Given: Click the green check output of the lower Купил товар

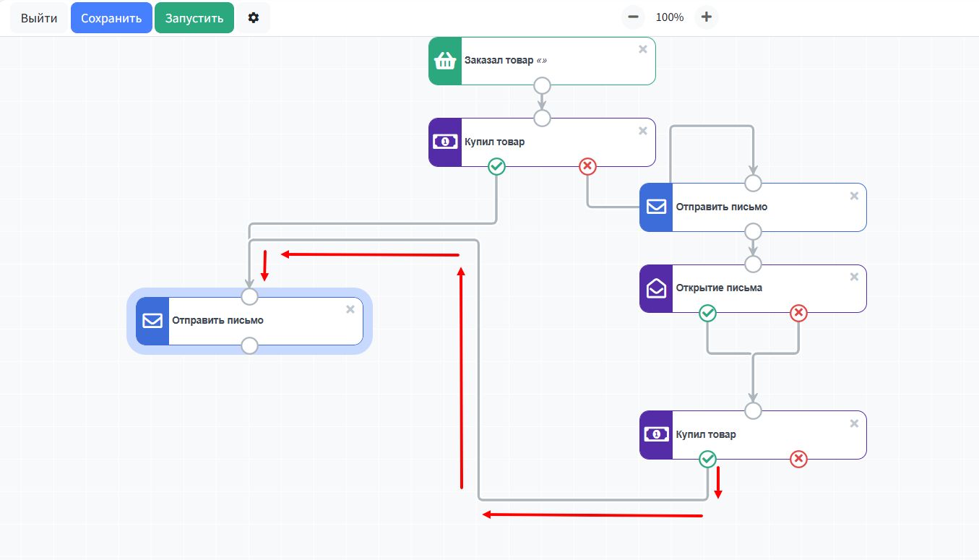Looking at the screenshot, I should [707, 459].
